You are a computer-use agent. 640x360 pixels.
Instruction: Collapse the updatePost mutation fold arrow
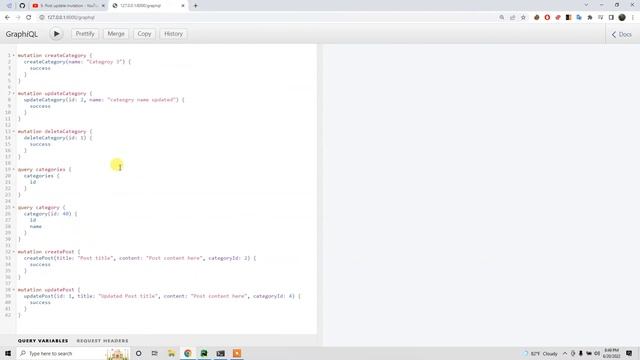13,289
